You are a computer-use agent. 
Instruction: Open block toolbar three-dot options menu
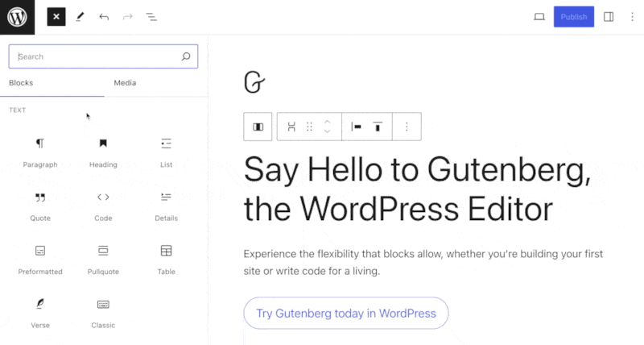[x=407, y=127]
